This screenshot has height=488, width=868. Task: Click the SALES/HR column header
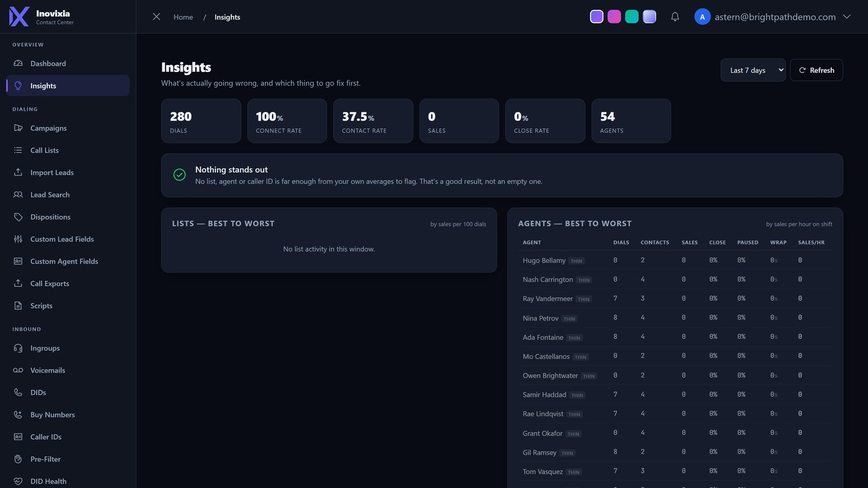tap(811, 242)
